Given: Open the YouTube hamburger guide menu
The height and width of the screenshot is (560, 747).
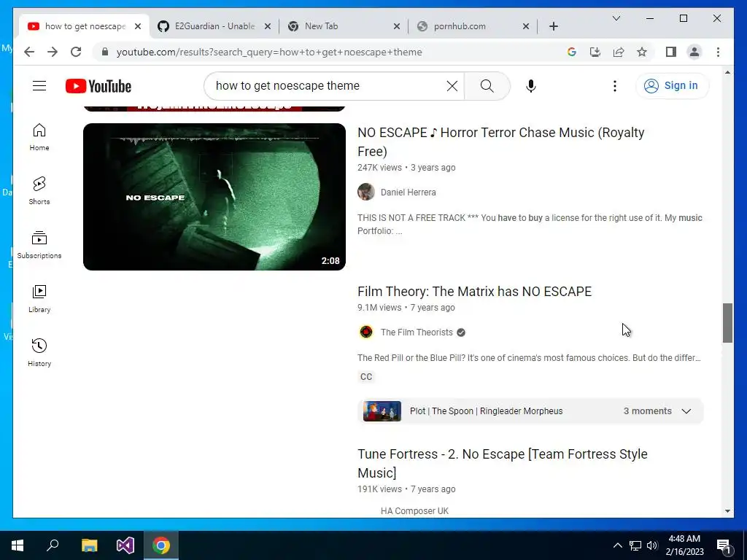Looking at the screenshot, I should 39,86.
